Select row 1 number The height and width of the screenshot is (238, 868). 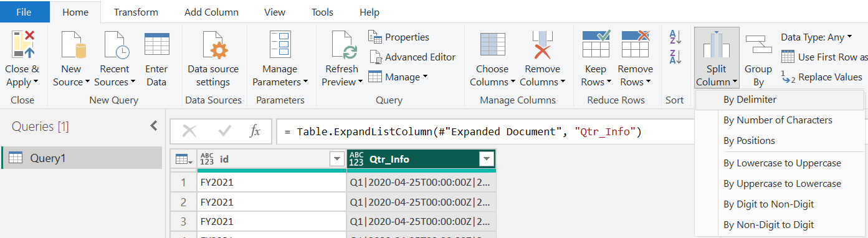(183, 183)
